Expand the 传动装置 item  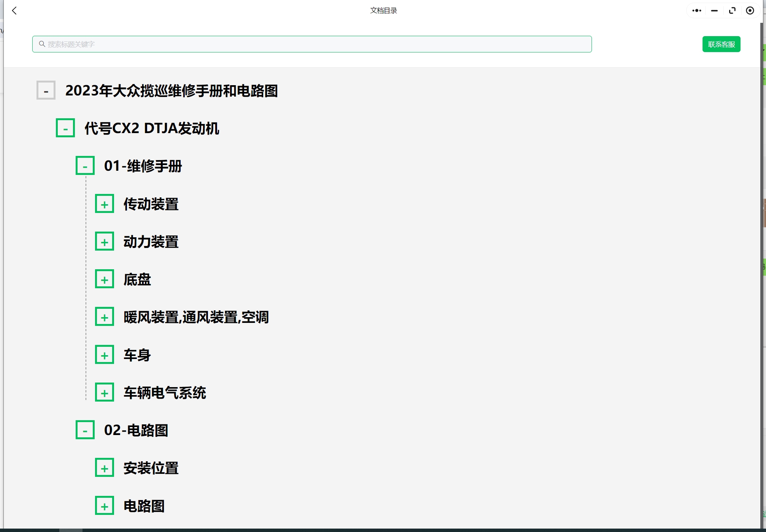point(105,204)
